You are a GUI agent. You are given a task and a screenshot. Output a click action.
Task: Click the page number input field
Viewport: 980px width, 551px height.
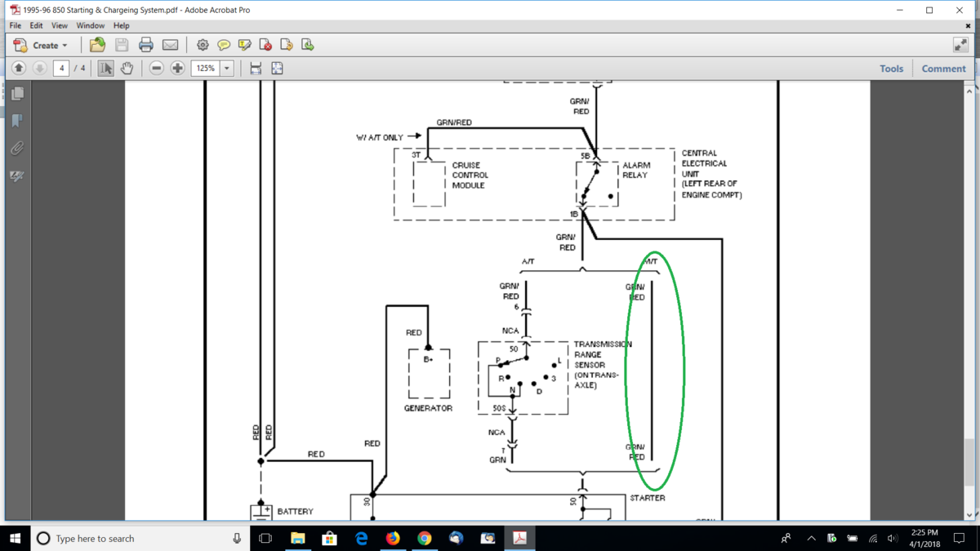(x=61, y=69)
